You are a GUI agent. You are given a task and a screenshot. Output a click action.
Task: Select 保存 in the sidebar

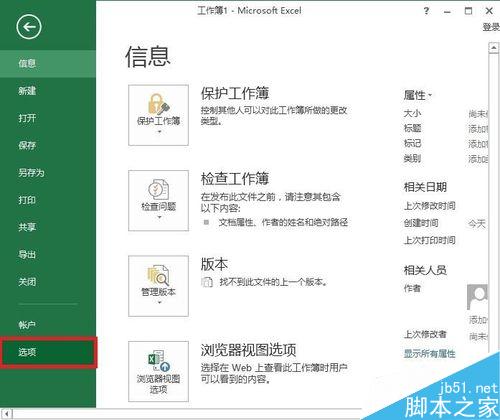click(x=48, y=145)
